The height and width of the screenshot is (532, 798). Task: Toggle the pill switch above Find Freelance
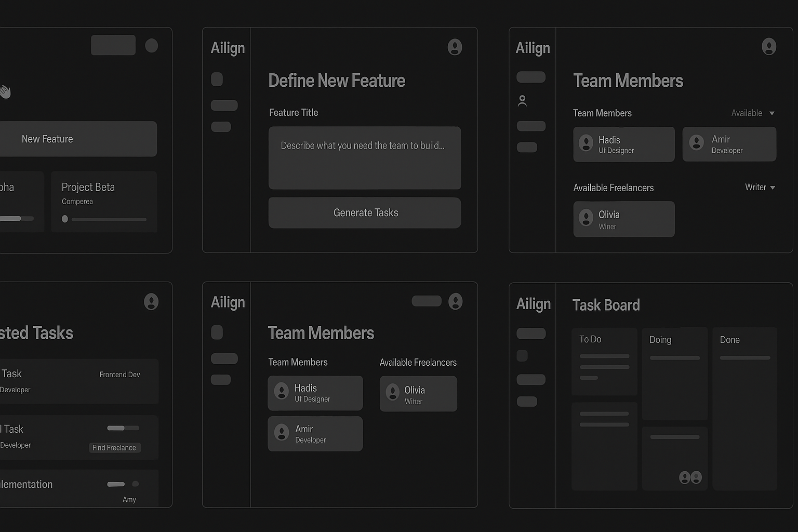coord(123,428)
